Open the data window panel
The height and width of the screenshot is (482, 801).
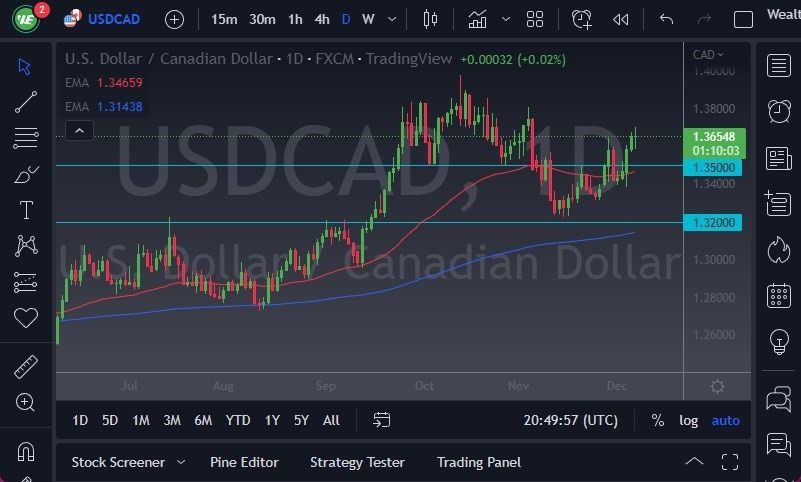[x=778, y=203]
